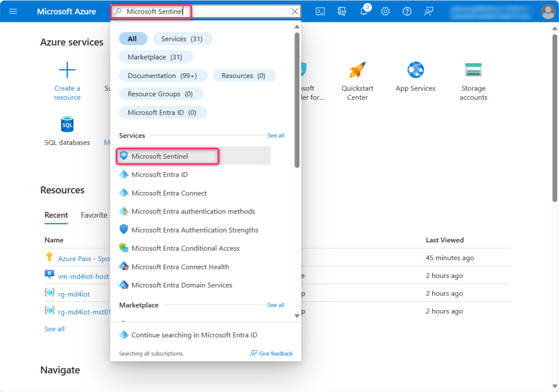
Task: Click in the Microsoft Sentinel search field
Action: (x=208, y=11)
